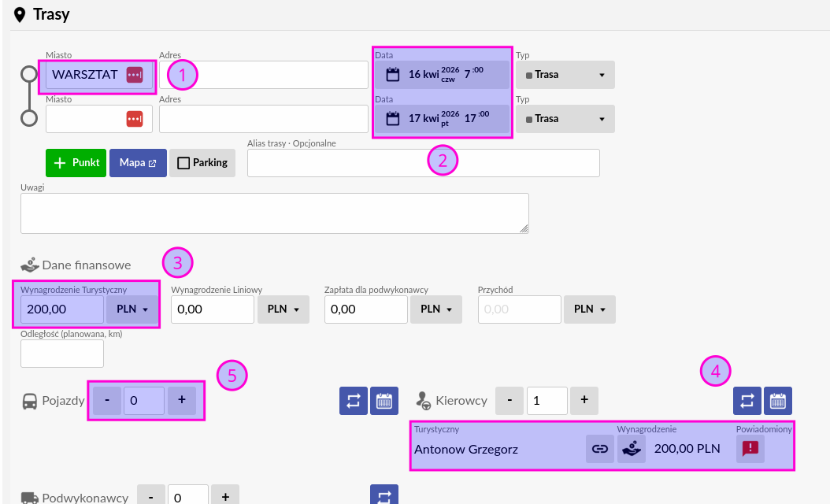Click the swap icon in Podwykonawcy row
This screenshot has width=830, height=504.
pos(384,496)
